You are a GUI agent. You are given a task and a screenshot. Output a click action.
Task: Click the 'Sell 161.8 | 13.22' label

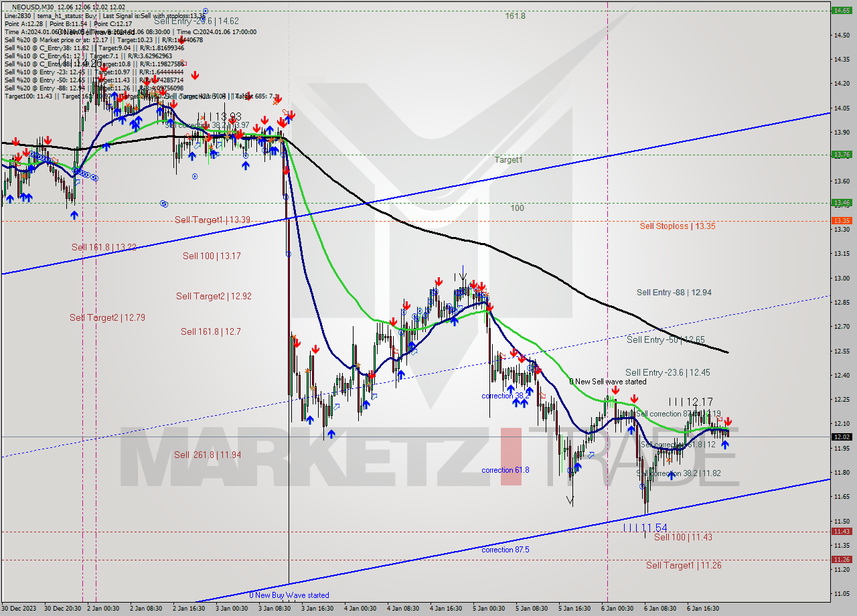(x=104, y=247)
